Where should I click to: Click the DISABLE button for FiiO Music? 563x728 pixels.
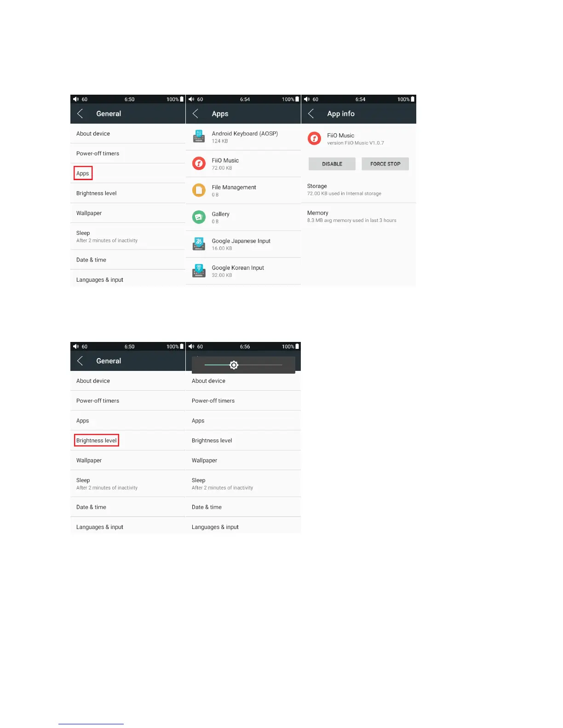pyautogui.click(x=332, y=164)
